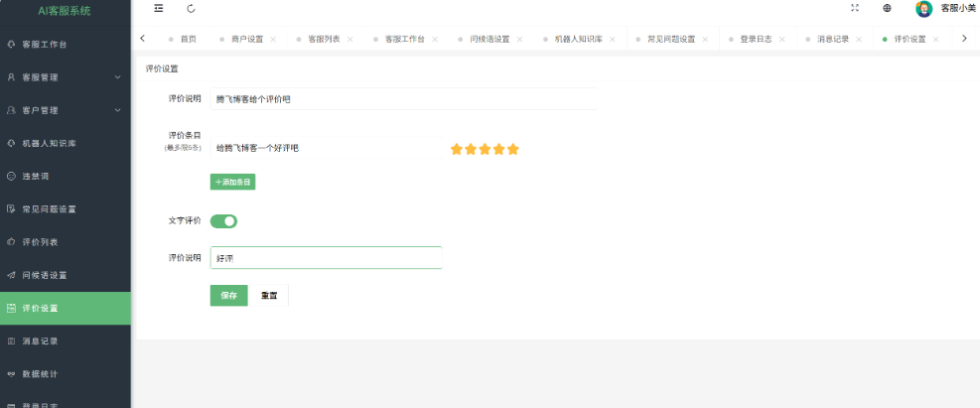The height and width of the screenshot is (408, 980).
Task: Switch to the 消息记录 tab
Action: [832, 40]
